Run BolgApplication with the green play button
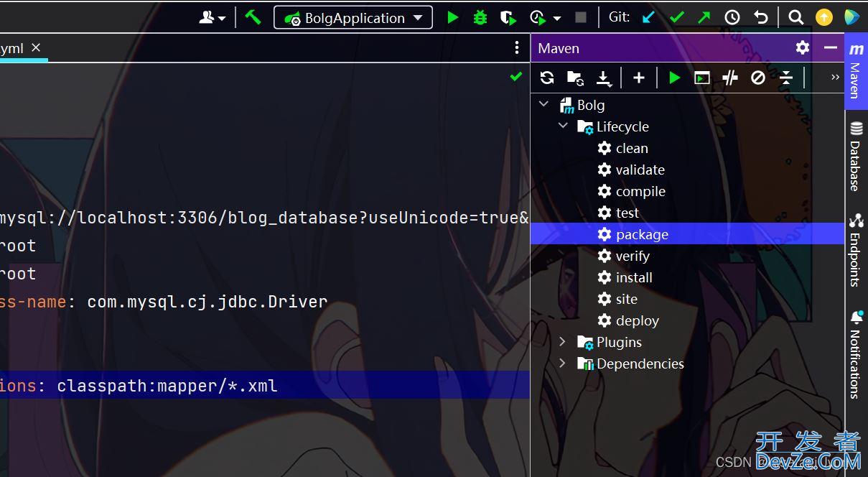868x477 pixels. click(452, 17)
